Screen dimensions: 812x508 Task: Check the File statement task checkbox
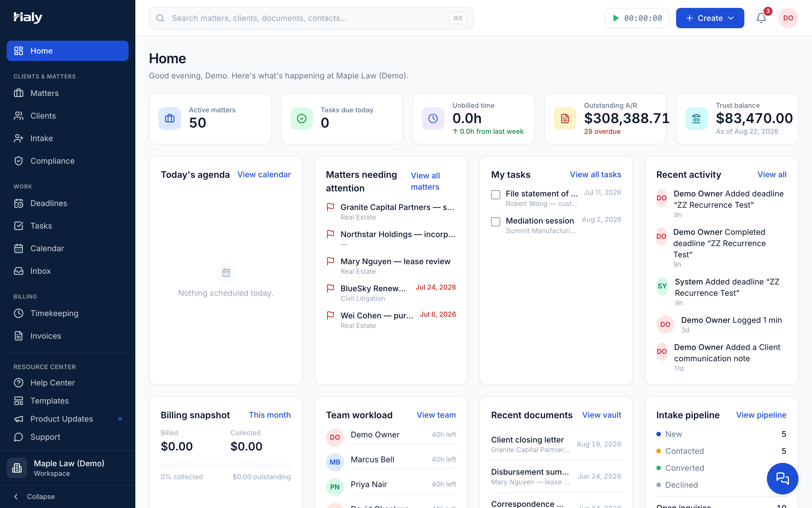(x=496, y=194)
